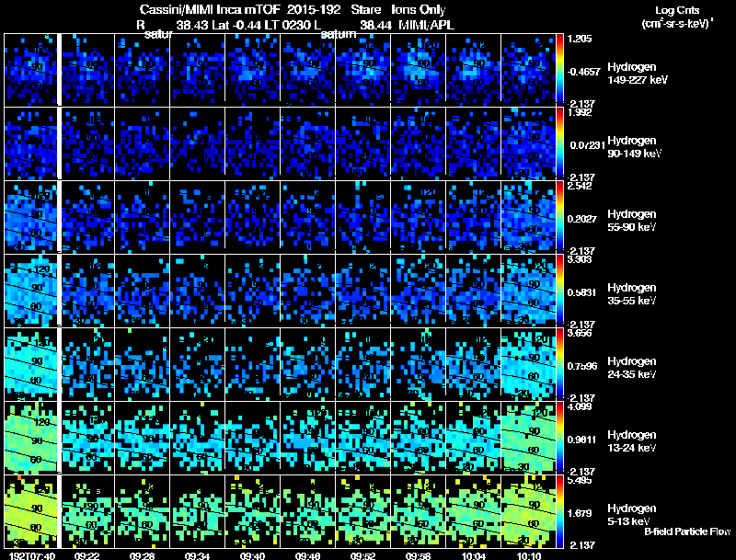736x560 pixels.
Task: Click the Hydrogen 5-13 keV color scale bar
Action: click(559, 511)
